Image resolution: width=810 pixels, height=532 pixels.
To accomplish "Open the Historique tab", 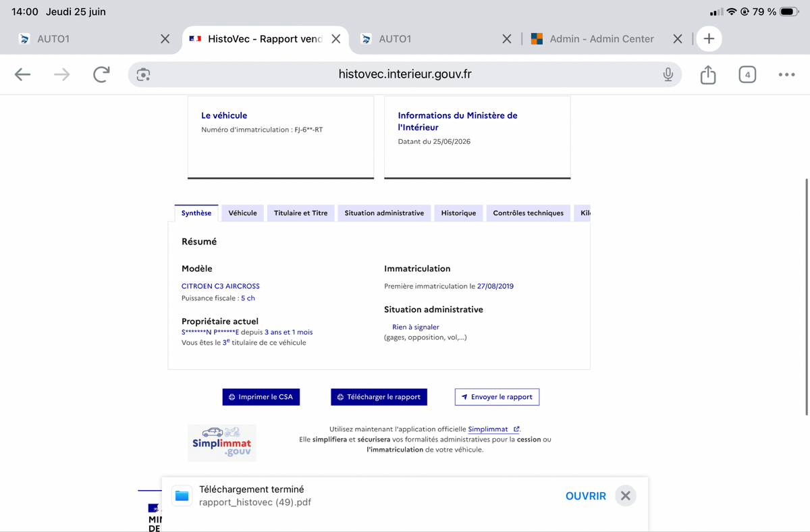I will 458,213.
